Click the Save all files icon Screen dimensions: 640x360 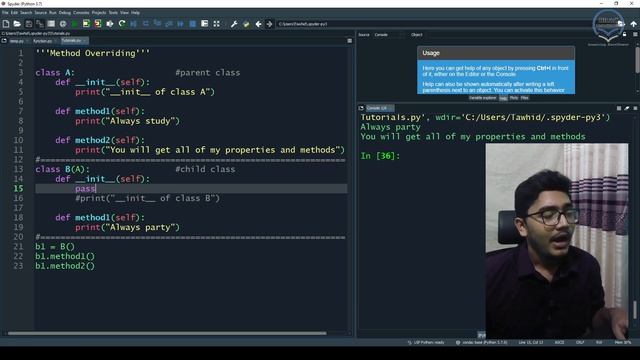click(40, 24)
